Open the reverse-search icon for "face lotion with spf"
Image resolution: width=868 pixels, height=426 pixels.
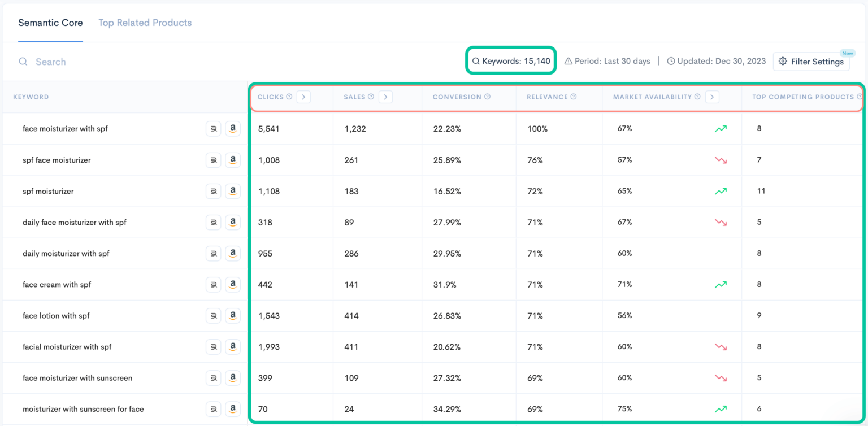pos(213,316)
